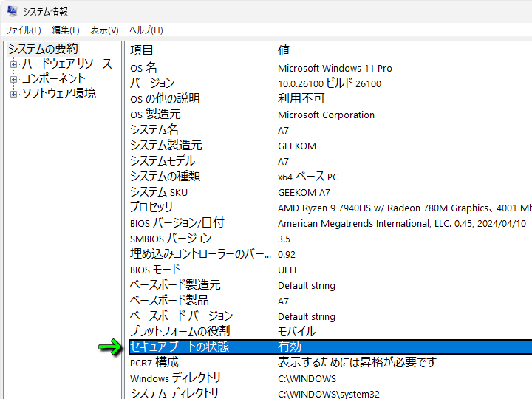Click value GEEKOM A7
The width and height of the screenshot is (532, 399).
[x=304, y=193]
